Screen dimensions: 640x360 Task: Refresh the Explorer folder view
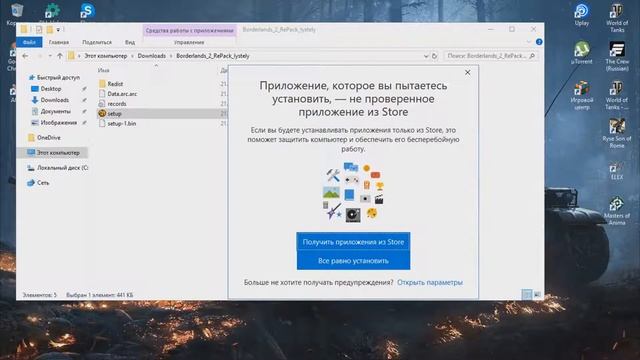point(434,56)
